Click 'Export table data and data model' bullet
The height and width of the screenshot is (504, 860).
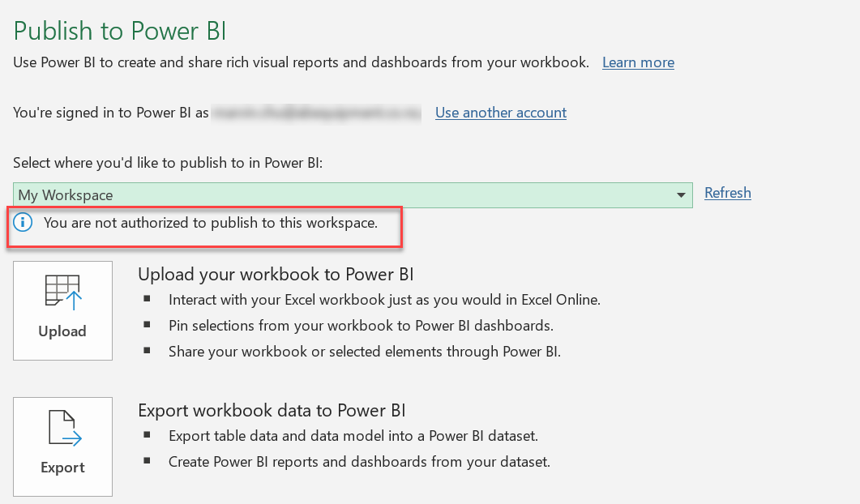(353, 436)
